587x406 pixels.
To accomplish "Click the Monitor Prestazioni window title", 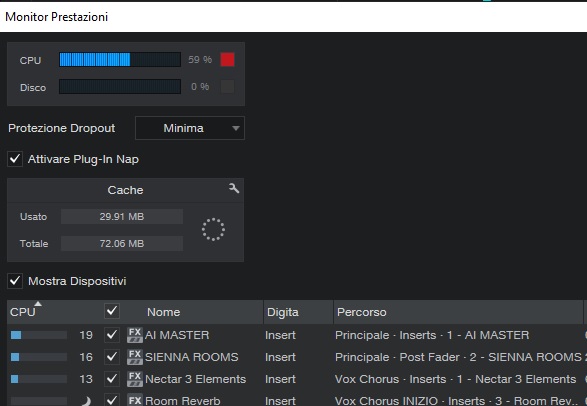I will pos(57,17).
